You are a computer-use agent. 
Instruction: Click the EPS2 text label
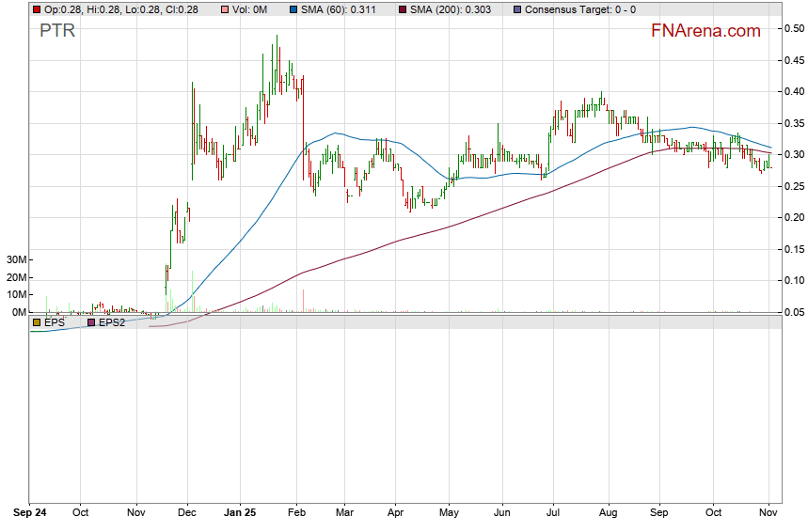point(113,322)
